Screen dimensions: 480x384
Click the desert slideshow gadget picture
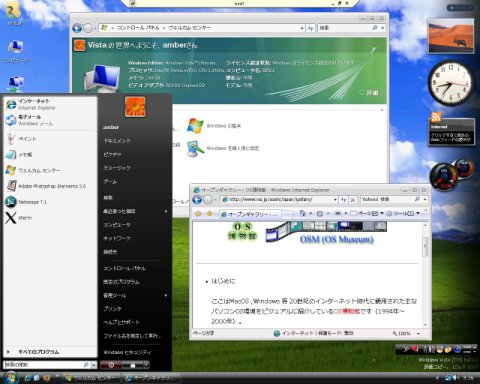(451, 36)
